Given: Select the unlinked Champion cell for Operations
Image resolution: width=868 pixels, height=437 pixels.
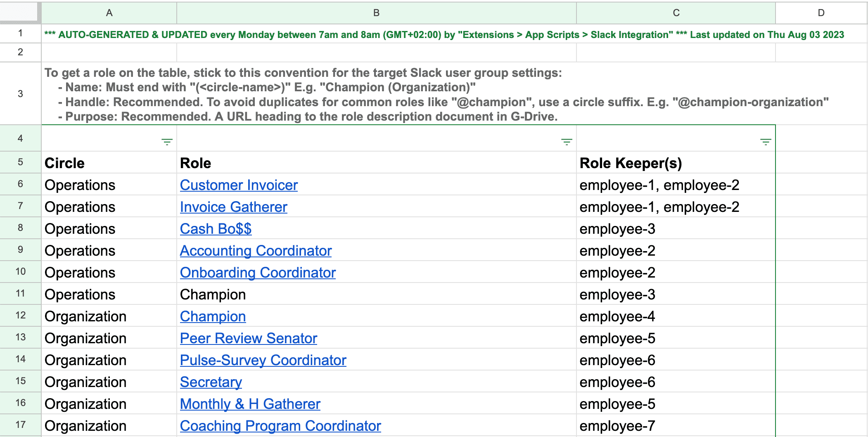Looking at the screenshot, I should point(213,294).
